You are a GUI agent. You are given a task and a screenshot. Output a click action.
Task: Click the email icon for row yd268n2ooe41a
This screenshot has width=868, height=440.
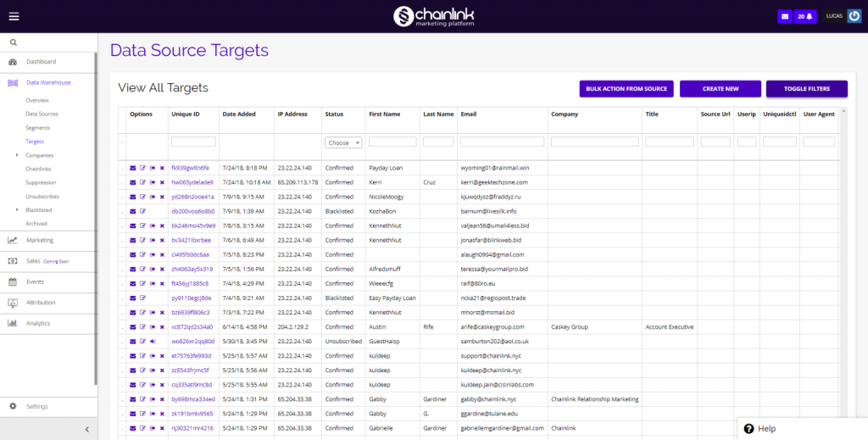133,197
